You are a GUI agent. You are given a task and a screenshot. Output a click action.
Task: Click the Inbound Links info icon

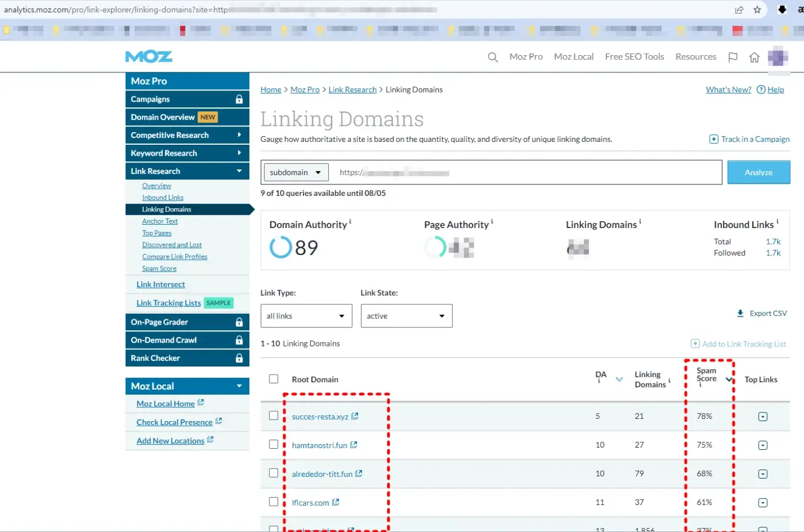(778, 221)
